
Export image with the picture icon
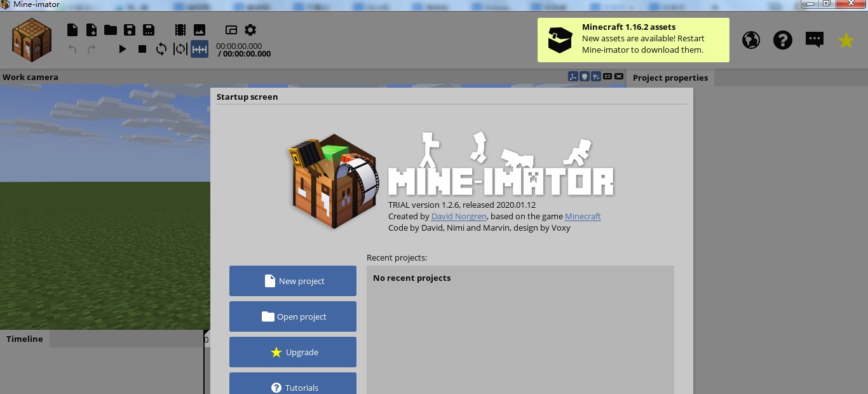(200, 30)
